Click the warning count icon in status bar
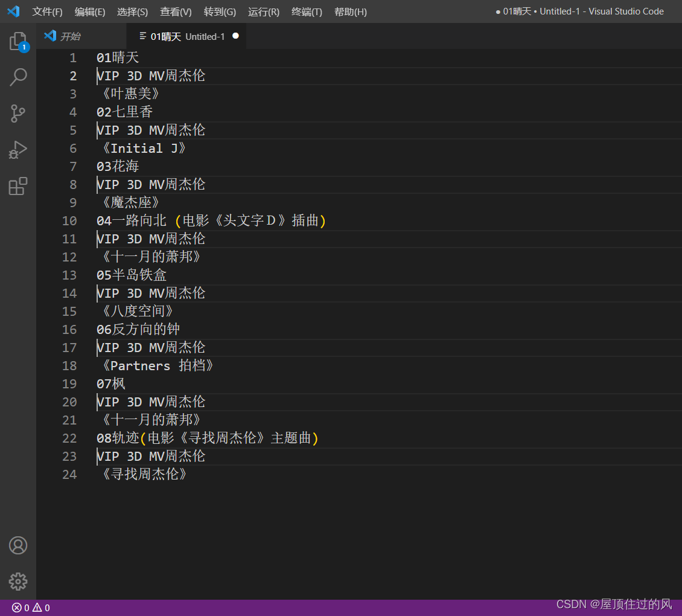Image resolution: width=682 pixels, height=616 pixels. (x=37, y=608)
